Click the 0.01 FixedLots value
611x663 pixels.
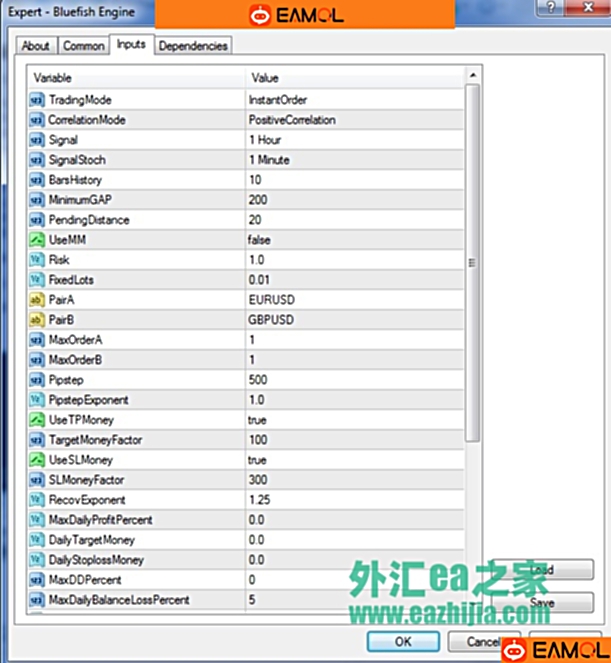point(259,280)
